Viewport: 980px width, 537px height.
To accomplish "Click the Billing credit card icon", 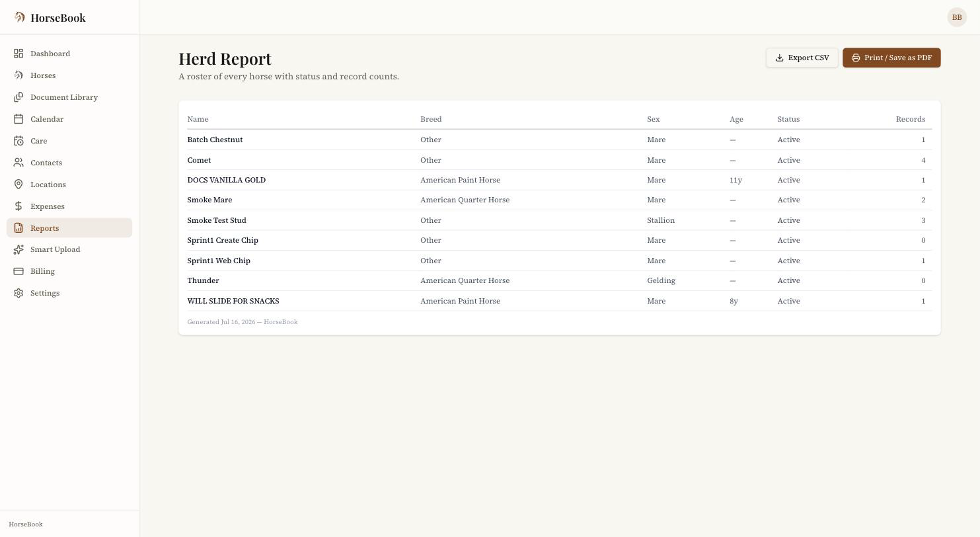I will point(19,271).
